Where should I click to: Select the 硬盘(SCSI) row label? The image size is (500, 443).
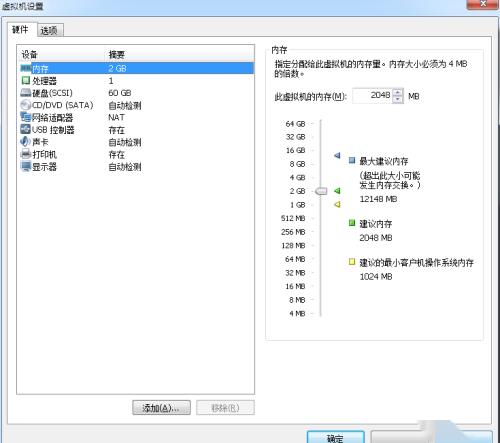click(x=52, y=93)
